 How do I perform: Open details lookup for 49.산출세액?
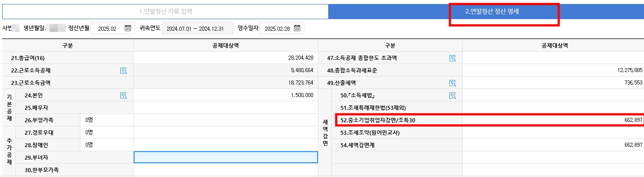pos(453,83)
